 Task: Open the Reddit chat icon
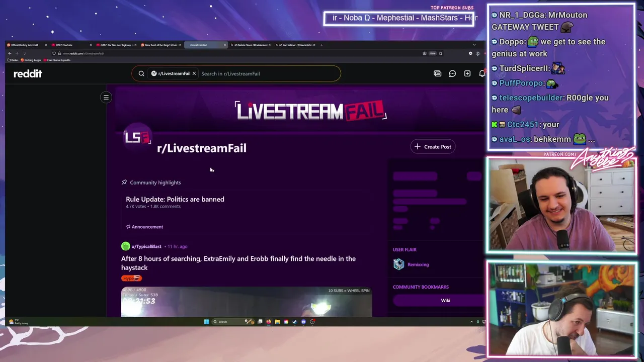[x=452, y=73]
